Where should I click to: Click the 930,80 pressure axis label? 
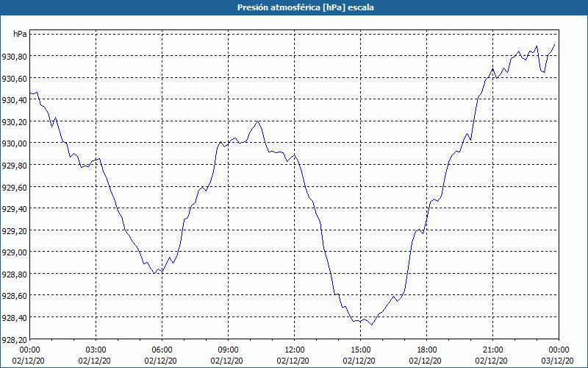pyautogui.click(x=14, y=57)
